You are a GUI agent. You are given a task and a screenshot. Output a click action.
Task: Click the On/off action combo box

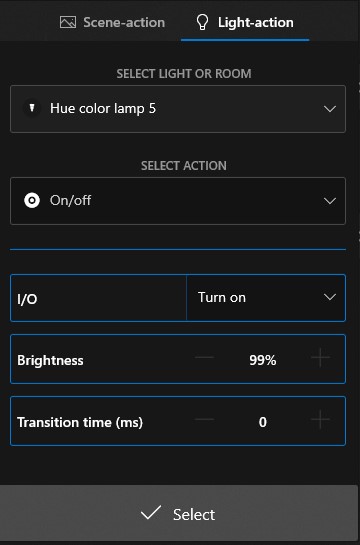(x=178, y=201)
